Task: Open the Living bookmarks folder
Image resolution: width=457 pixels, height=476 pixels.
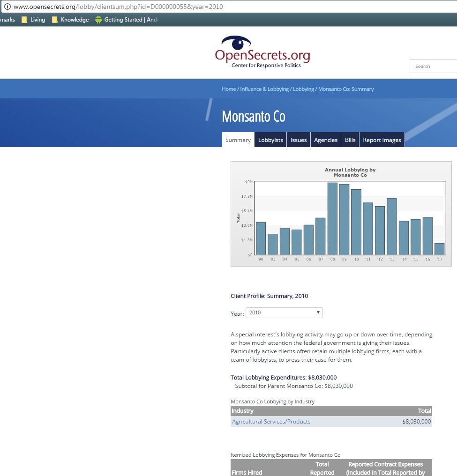Action: pyautogui.click(x=33, y=20)
